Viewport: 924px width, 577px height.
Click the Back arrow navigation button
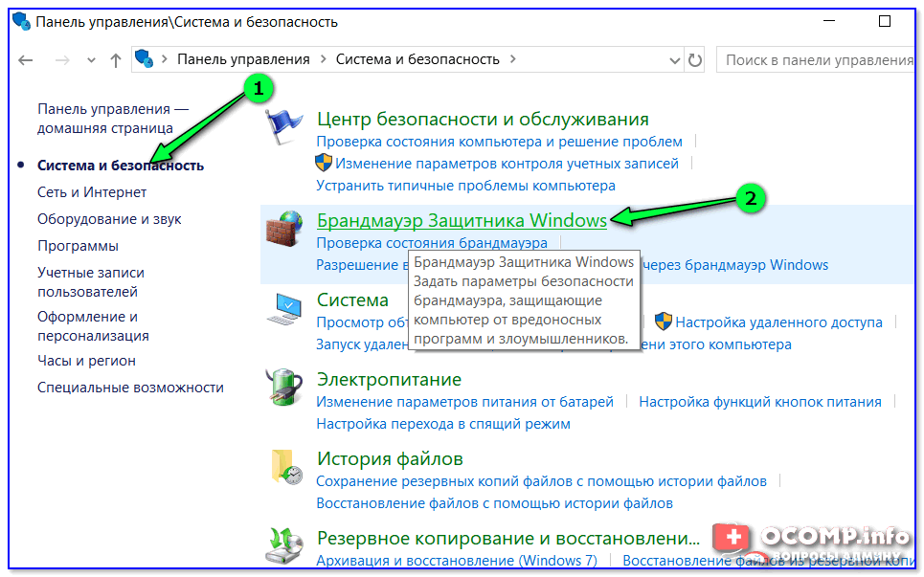coord(25,60)
